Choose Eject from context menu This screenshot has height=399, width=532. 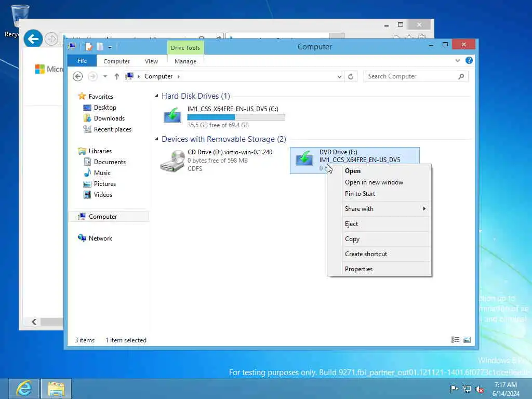tap(379, 224)
